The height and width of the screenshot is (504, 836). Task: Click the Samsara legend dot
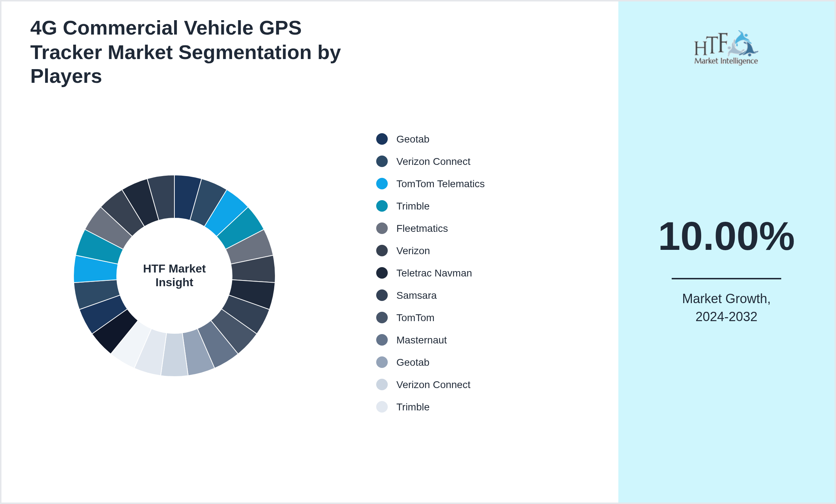pyautogui.click(x=382, y=295)
